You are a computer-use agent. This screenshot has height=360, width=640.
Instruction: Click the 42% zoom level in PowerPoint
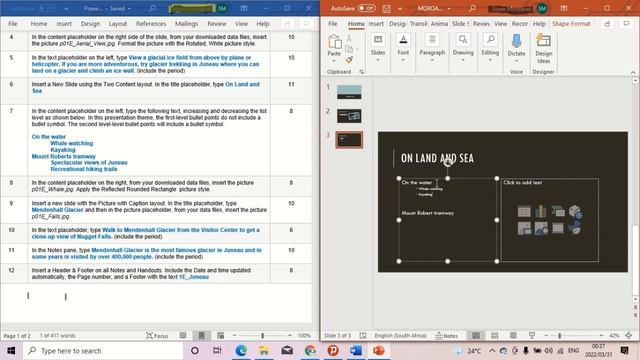614,336
